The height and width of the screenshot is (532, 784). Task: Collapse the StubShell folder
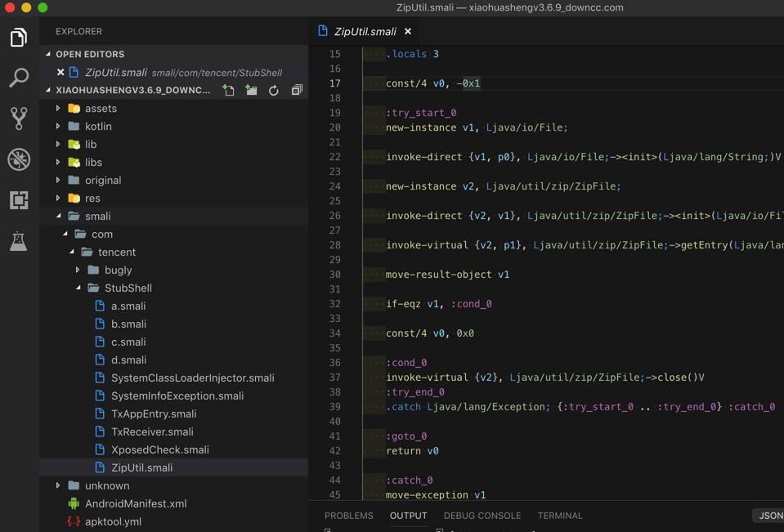128,288
